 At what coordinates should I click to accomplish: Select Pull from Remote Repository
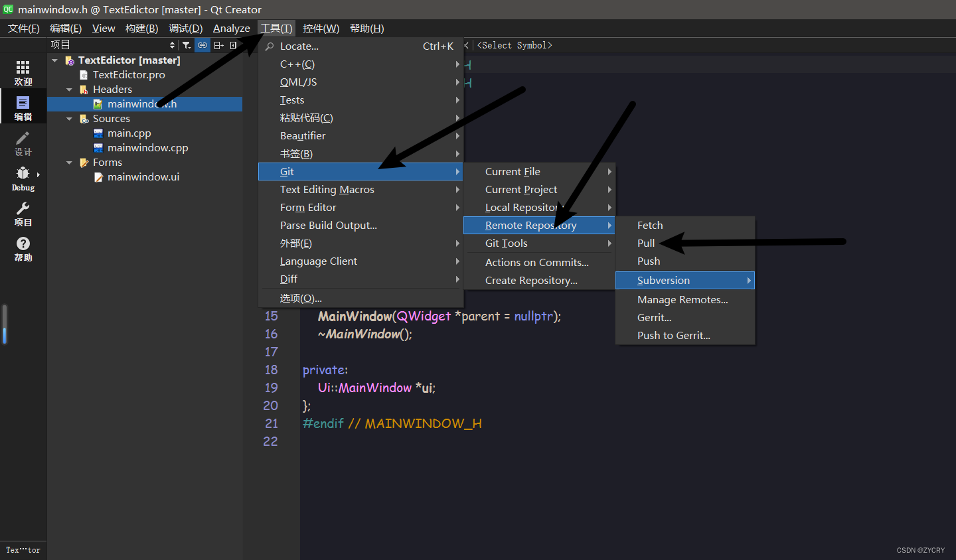[685, 244]
